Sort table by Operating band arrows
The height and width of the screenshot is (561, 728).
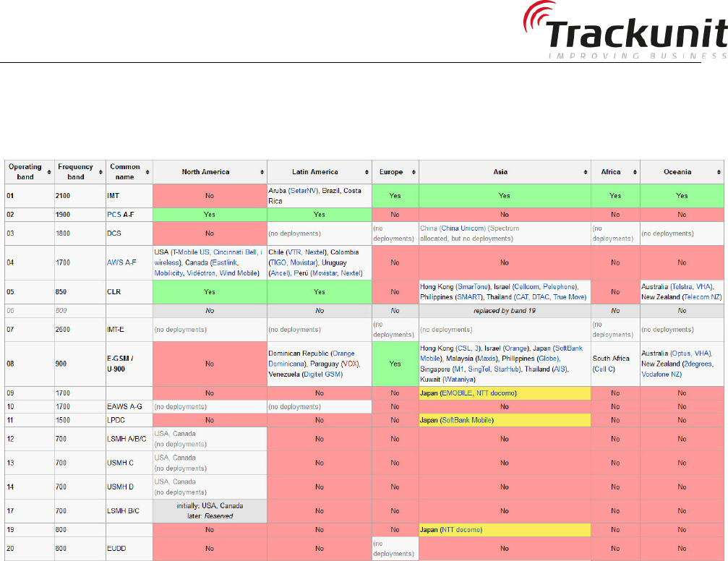[48, 172]
